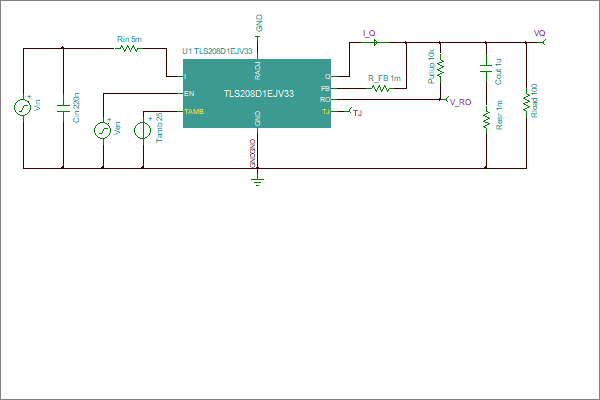
Task: Click the Q output pin on the IC
Action: tap(328, 76)
